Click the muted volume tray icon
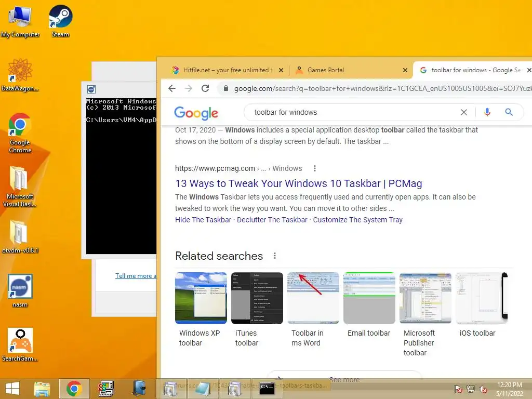The image size is (532, 399). click(483, 389)
